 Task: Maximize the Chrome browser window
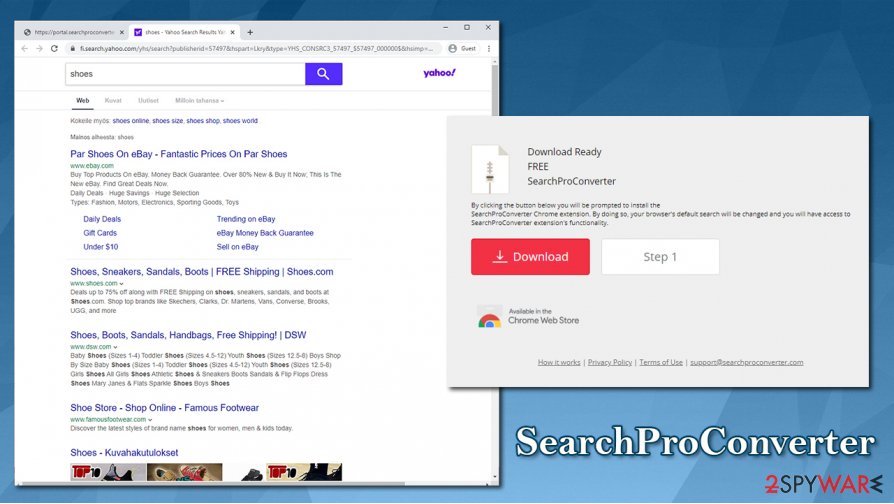pos(467,27)
